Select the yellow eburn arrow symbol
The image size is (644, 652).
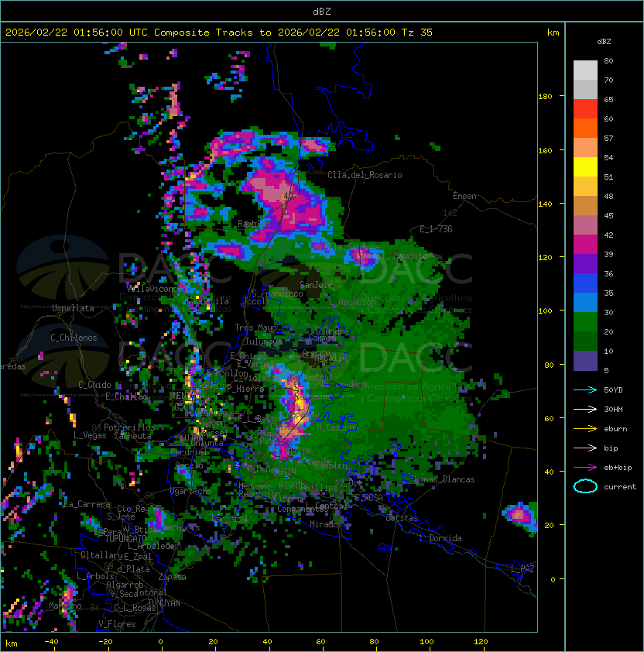585,429
